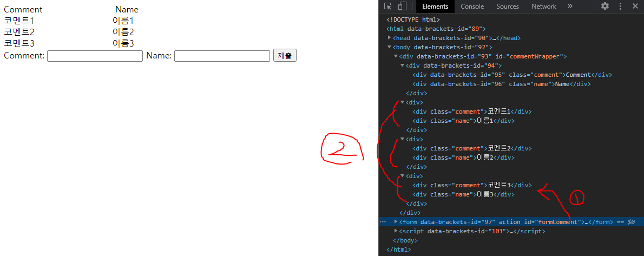Open the DevTools three-dot customize menu
The image size is (644, 256).
click(620, 6)
